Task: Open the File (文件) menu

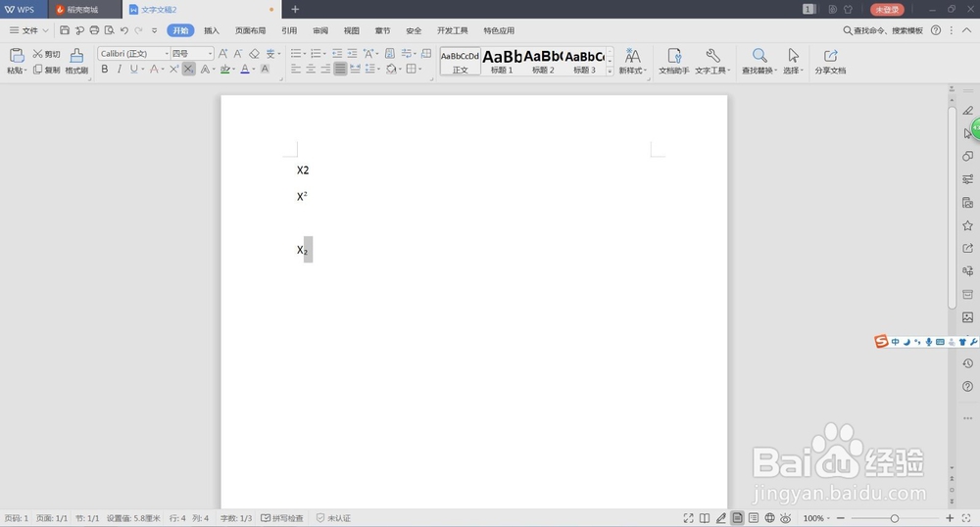Action: coord(28,30)
